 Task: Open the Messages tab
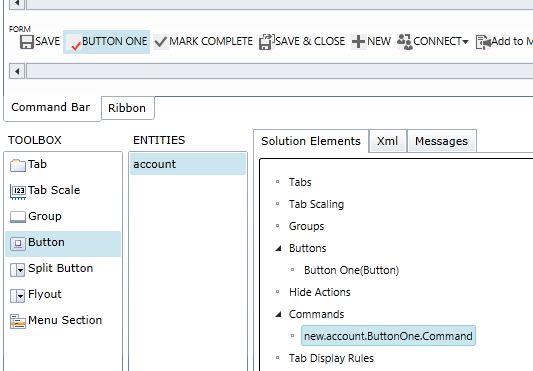[x=442, y=141]
